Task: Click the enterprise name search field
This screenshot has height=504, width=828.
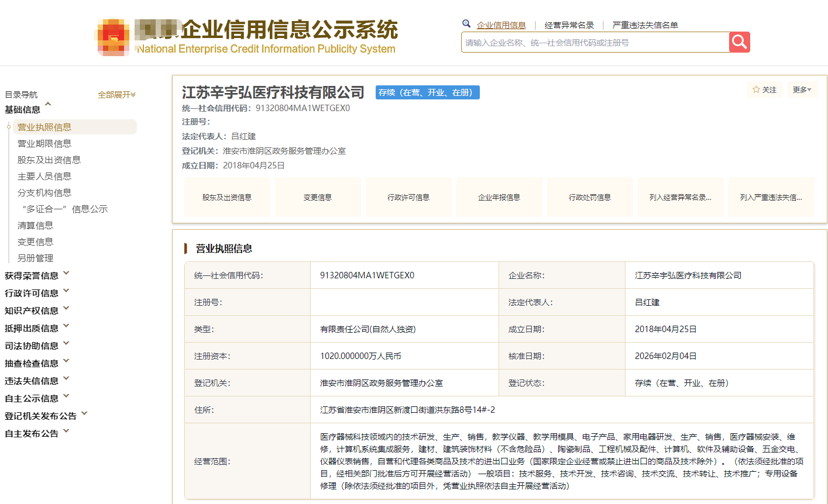Action: [595, 43]
